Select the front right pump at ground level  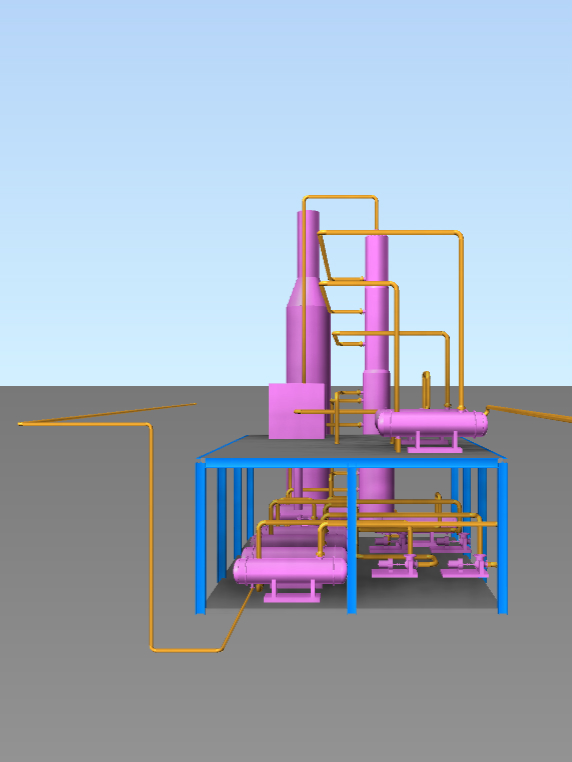(467, 567)
